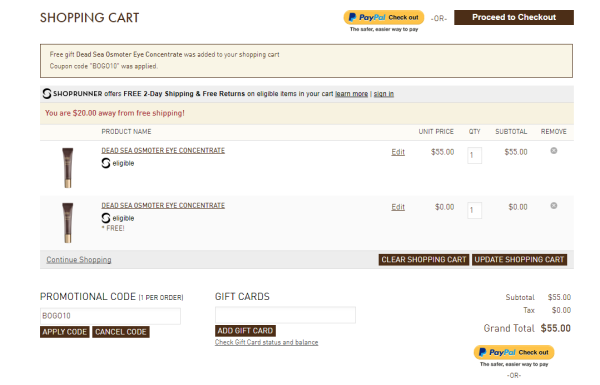600x385 pixels.
Task: Update the shopping cart
Action: coord(519,259)
